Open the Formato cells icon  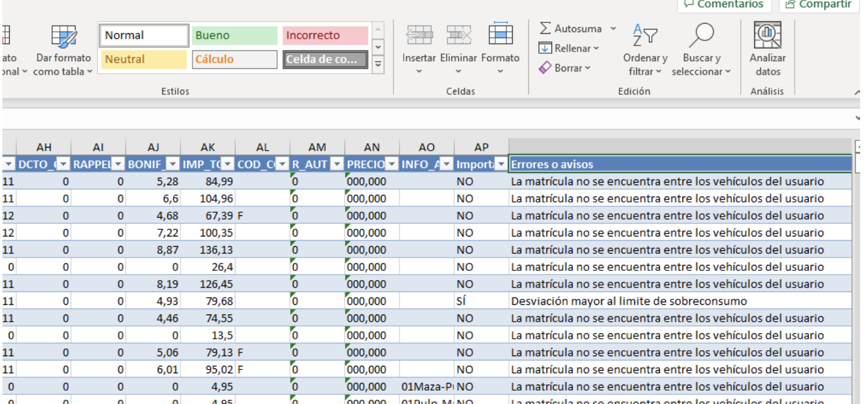pyautogui.click(x=500, y=36)
